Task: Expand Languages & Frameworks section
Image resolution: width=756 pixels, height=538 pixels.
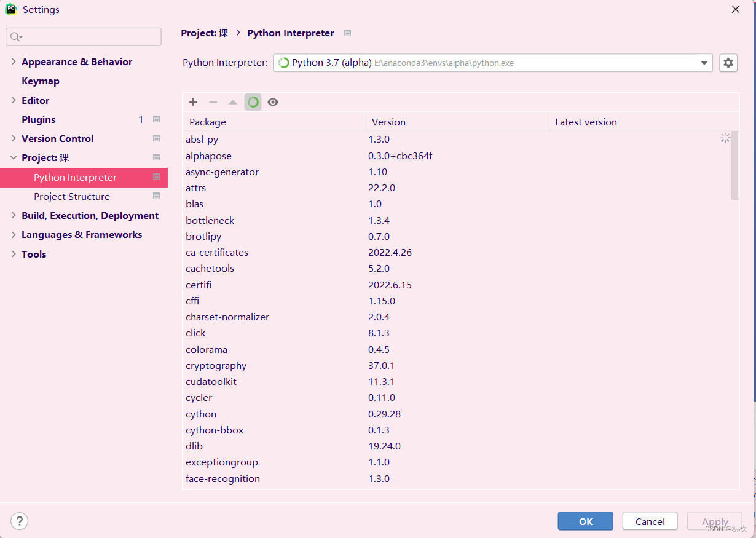Action: click(x=14, y=234)
